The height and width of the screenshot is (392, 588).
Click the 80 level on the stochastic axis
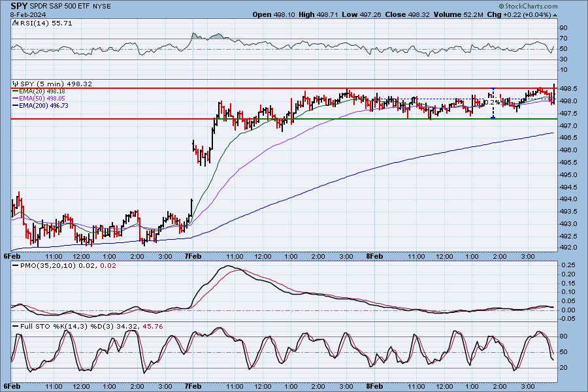(x=564, y=336)
